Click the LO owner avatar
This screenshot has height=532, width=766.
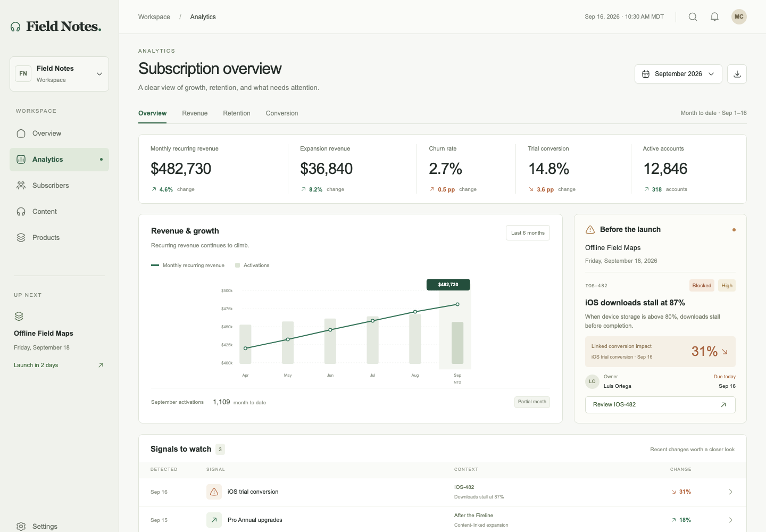[x=592, y=381]
